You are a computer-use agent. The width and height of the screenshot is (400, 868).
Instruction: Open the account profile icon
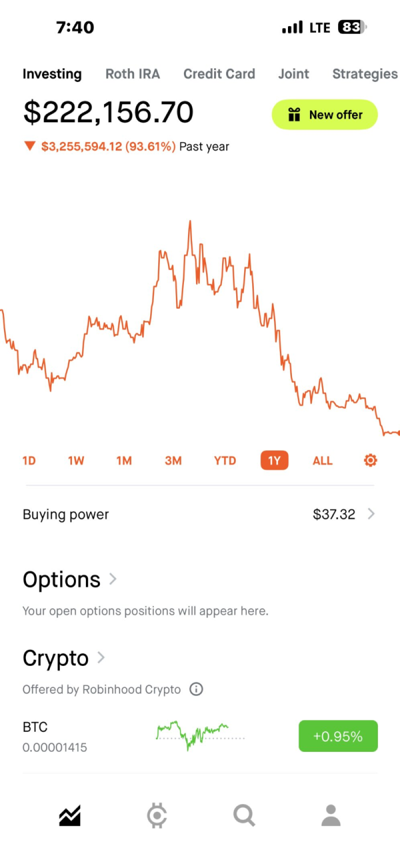coord(331,815)
